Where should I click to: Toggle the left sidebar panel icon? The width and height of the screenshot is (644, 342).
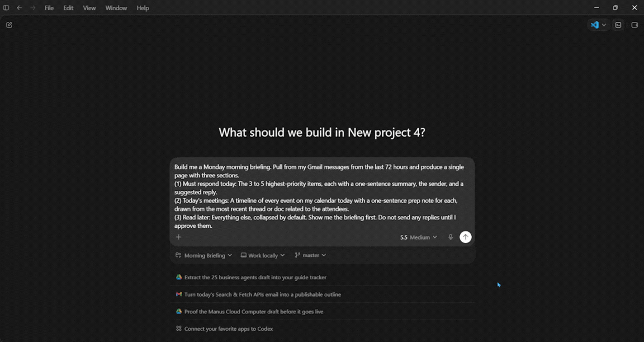tap(6, 8)
